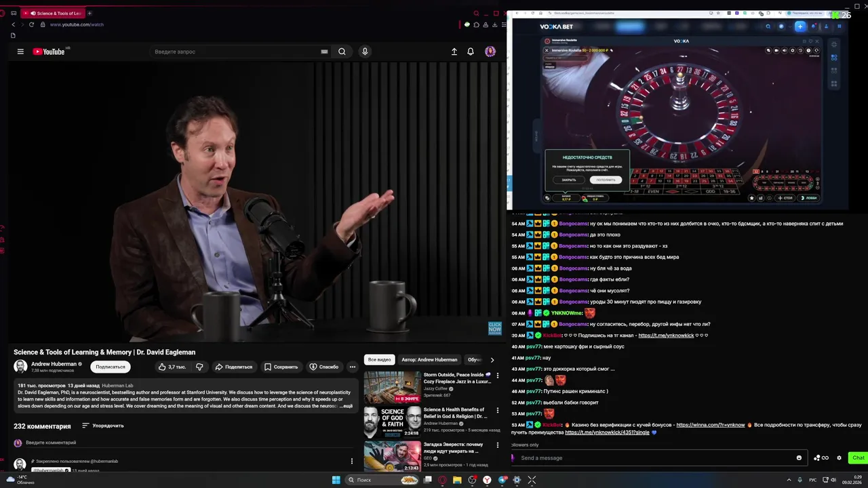This screenshot has width=868, height=488.
Task: Open the emoji picker in chat message box
Action: 799,457
